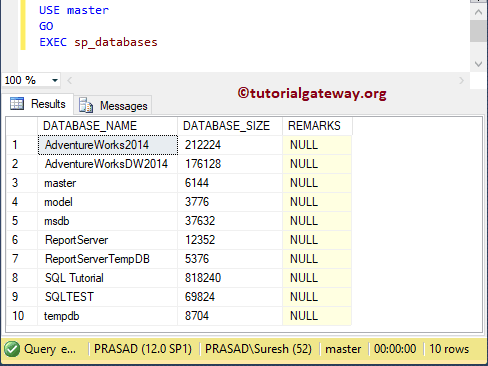Click 'USE master' line in the editor

[74, 10]
